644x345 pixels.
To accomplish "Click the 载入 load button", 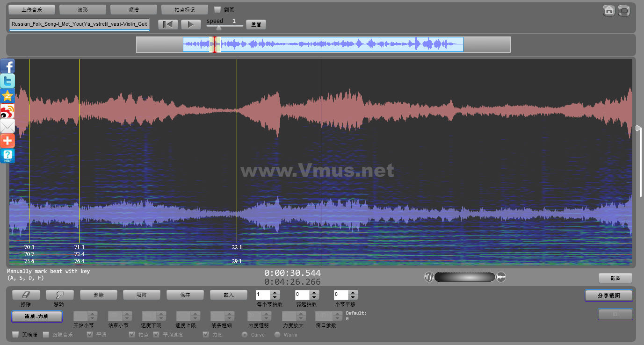I will [229, 295].
